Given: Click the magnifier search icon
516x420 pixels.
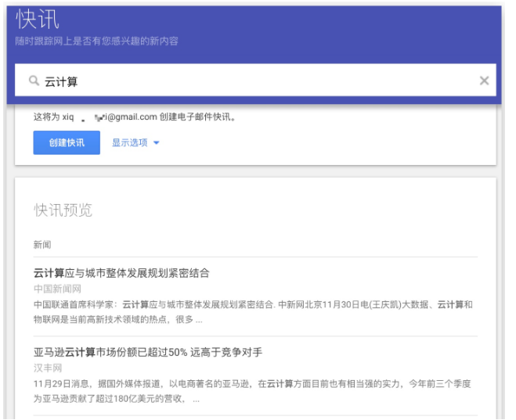Looking at the screenshot, I should (x=34, y=81).
